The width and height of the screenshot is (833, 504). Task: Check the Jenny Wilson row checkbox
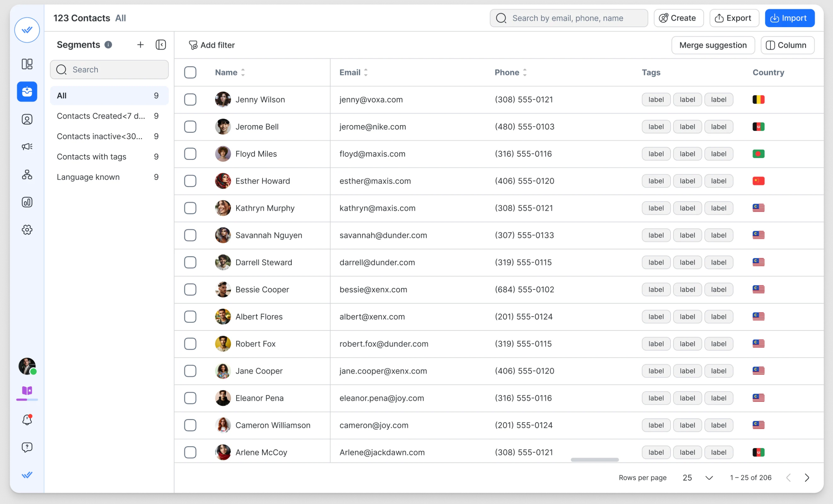(190, 100)
